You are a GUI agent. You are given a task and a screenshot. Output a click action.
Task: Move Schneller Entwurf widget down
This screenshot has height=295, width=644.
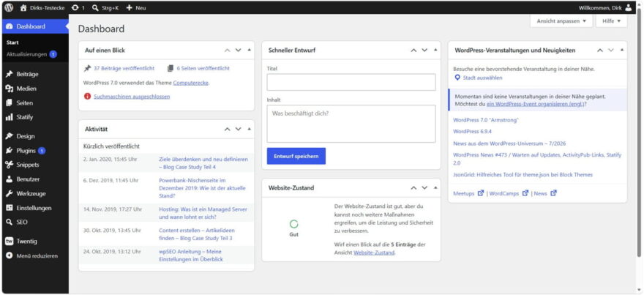click(x=424, y=50)
